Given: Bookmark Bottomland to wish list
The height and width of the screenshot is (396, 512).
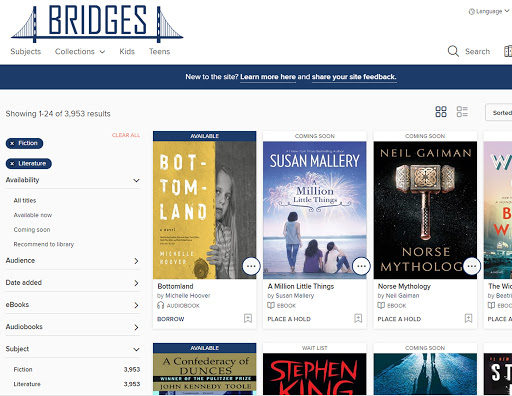Looking at the screenshot, I should [x=248, y=318].
